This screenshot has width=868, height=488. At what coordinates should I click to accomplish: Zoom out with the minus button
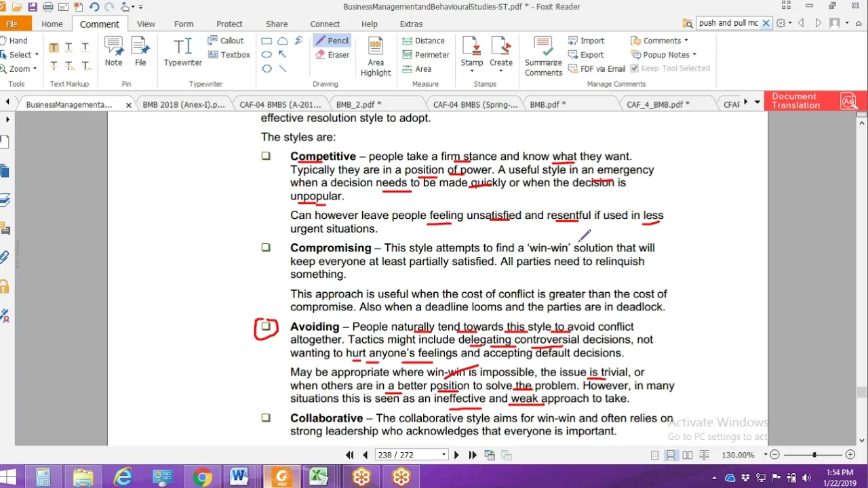pyautogui.click(x=775, y=455)
